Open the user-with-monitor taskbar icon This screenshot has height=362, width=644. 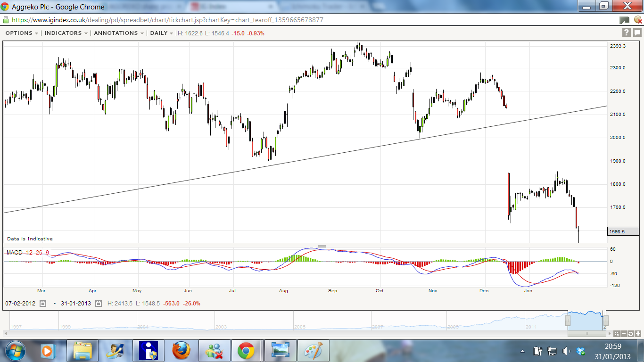tap(116, 351)
